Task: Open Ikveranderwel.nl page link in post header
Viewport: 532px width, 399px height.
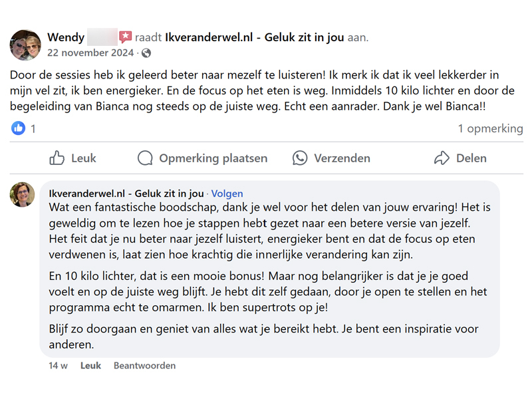Action: 255,37
